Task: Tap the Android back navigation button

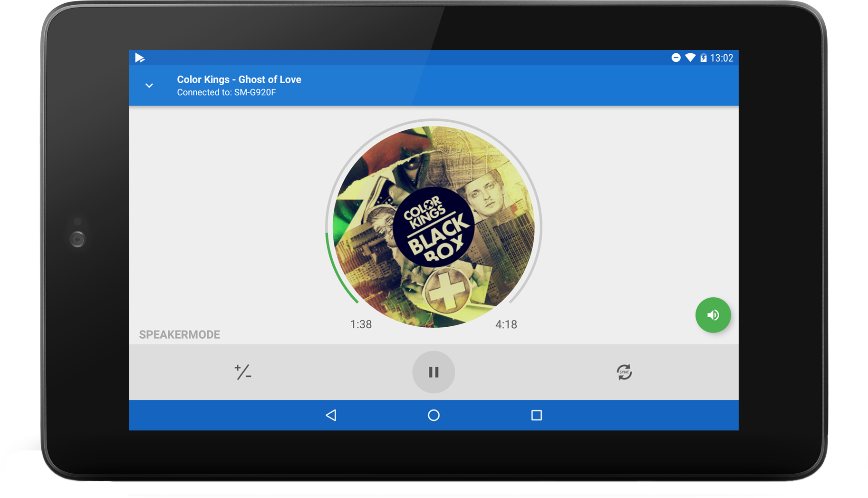Action: click(331, 415)
